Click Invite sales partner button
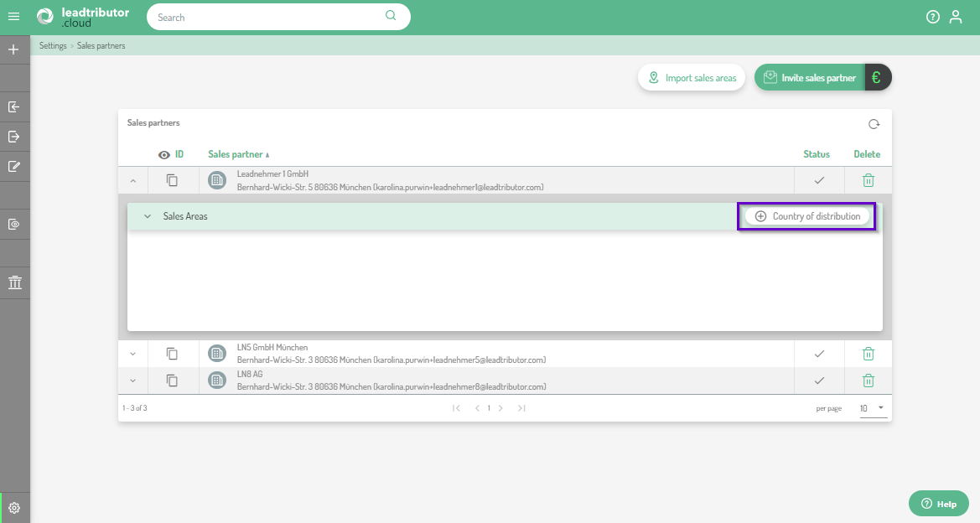980x523 pixels. [x=810, y=78]
